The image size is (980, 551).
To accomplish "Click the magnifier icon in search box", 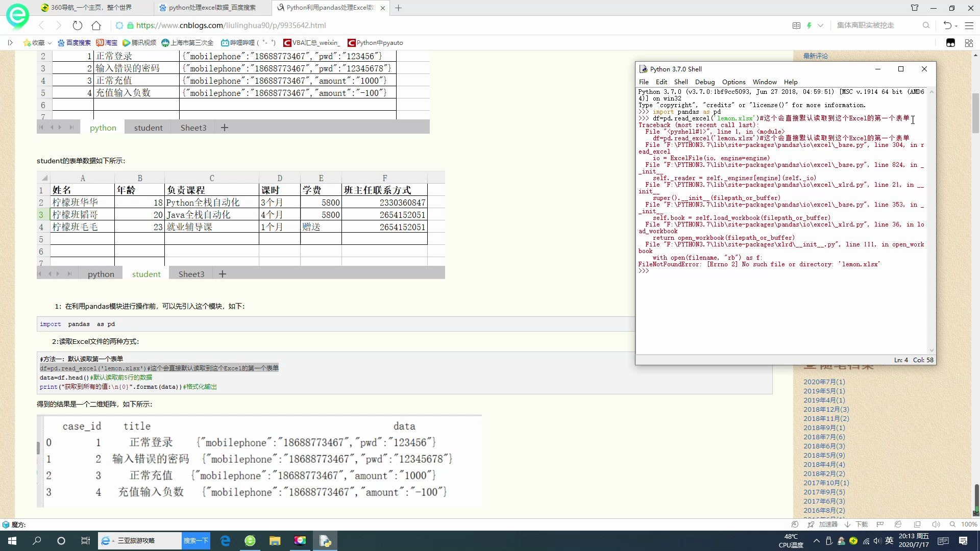I will pos(926,26).
